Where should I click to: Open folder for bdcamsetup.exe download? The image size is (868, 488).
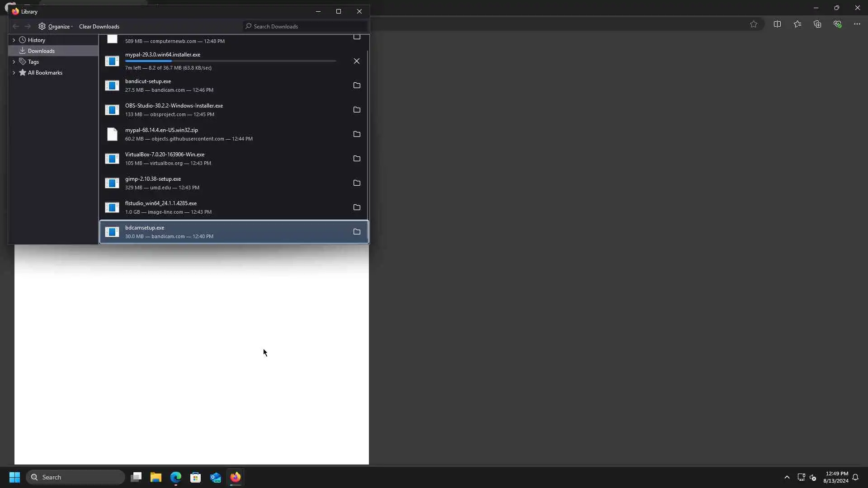[356, 232]
